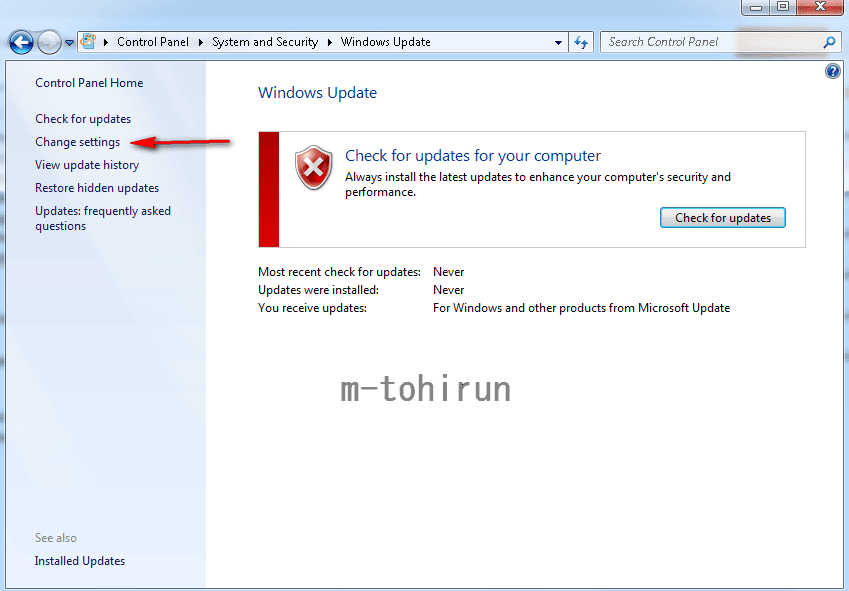
Task: Refresh the page with the refresh icon
Action: tap(581, 42)
